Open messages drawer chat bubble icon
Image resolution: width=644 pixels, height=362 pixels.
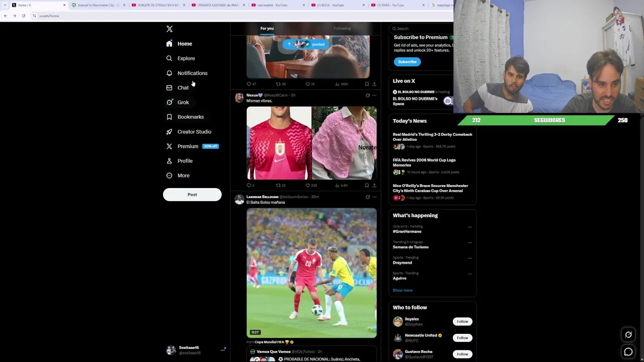tap(628, 352)
